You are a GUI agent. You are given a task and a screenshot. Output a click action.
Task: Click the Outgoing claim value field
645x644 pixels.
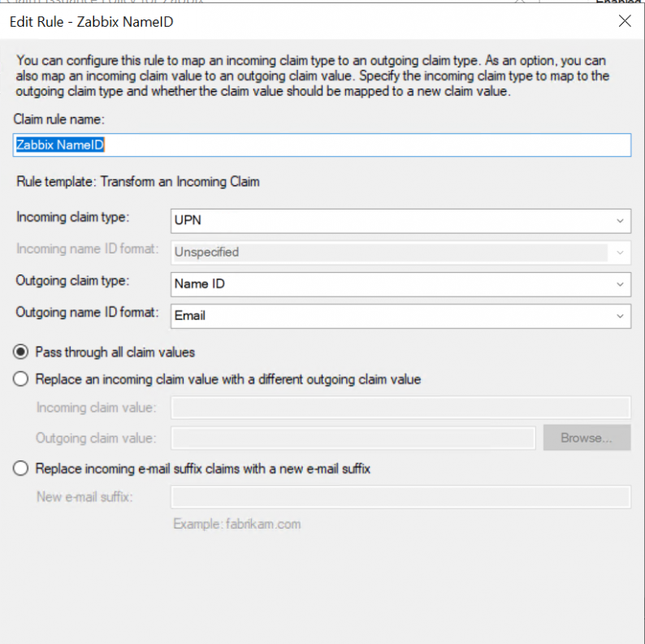[353, 438]
